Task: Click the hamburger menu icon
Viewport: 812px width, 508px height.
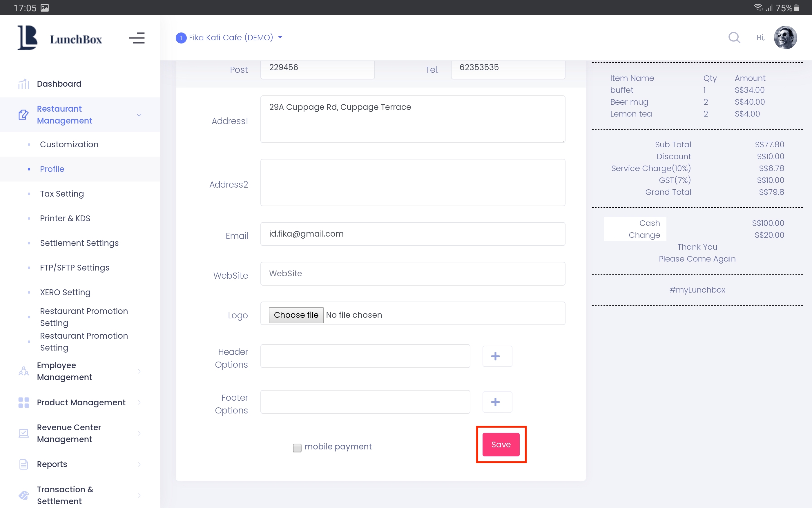Action: click(136, 38)
